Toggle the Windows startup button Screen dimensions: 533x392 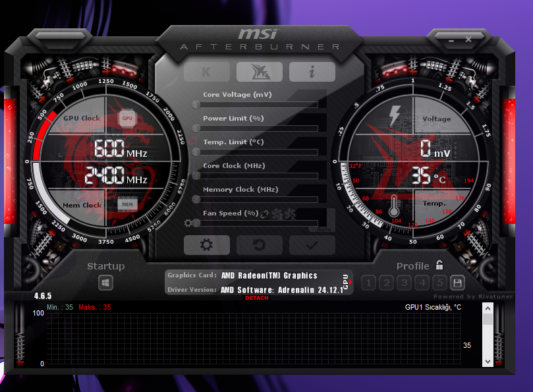click(x=105, y=283)
